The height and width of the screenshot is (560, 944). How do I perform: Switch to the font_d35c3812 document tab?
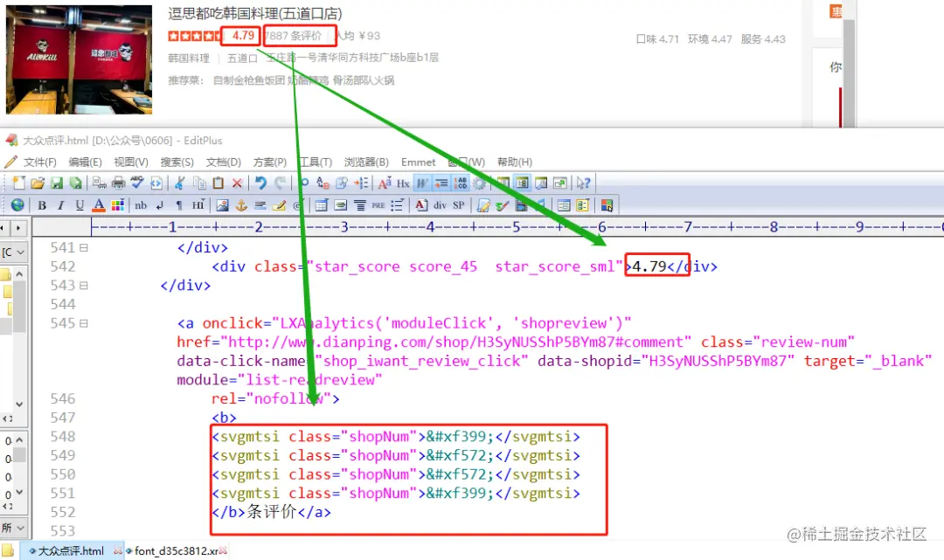(176, 551)
